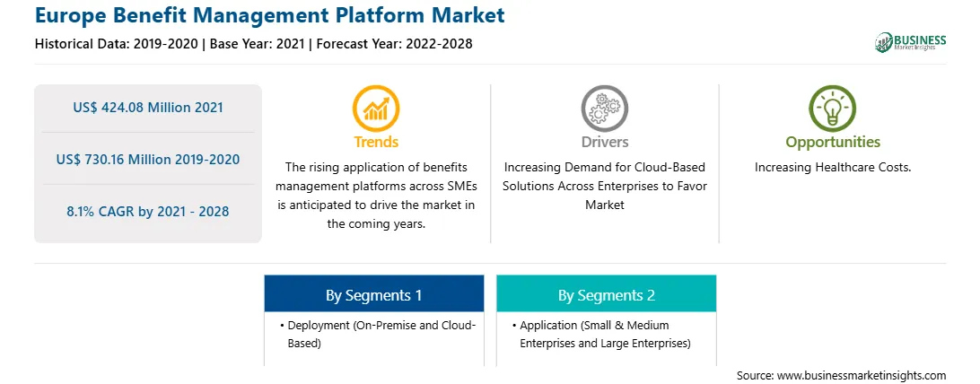
Task: Click the green Opportunities lightbulb icon
Action: [833, 108]
